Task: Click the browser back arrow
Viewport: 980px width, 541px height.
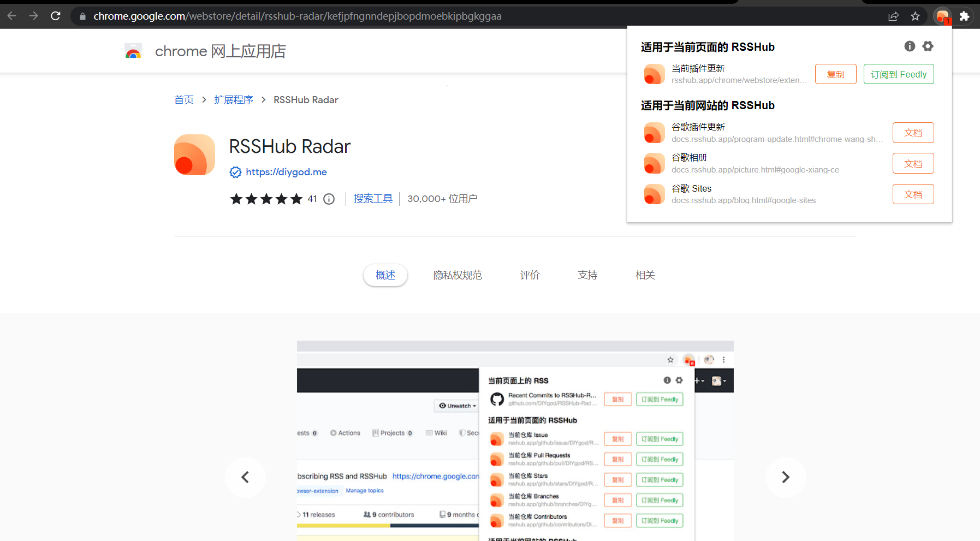Action: pyautogui.click(x=12, y=16)
